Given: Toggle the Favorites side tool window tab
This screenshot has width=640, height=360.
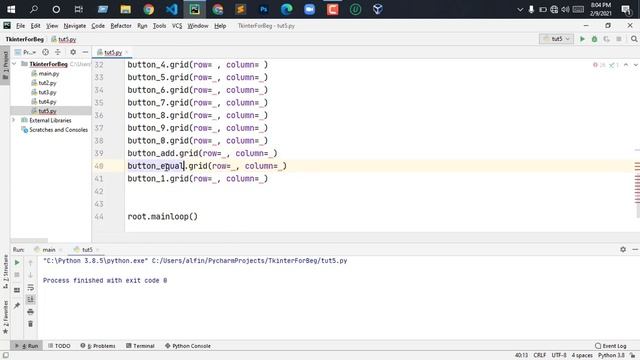Looking at the screenshot, I should [x=5, y=317].
